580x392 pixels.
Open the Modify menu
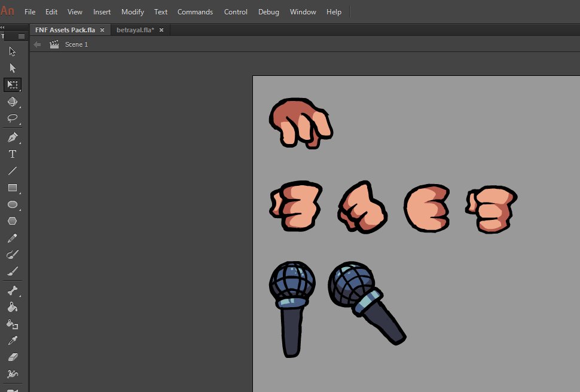coord(132,11)
